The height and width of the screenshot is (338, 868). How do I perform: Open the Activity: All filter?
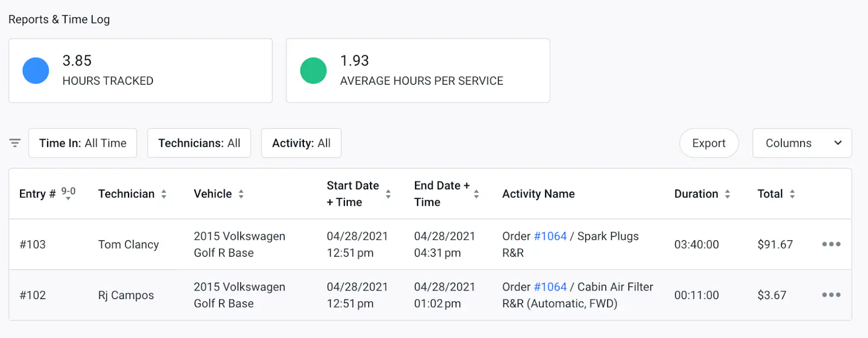[x=301, y=143]
